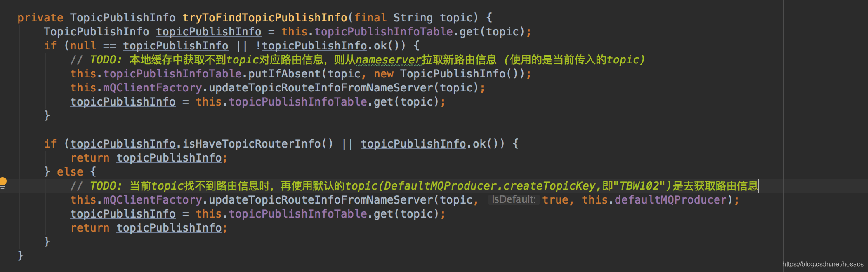Click the final keyword in the method signature
This screenshot has width=868, height=272.
[x=370, y=18]
